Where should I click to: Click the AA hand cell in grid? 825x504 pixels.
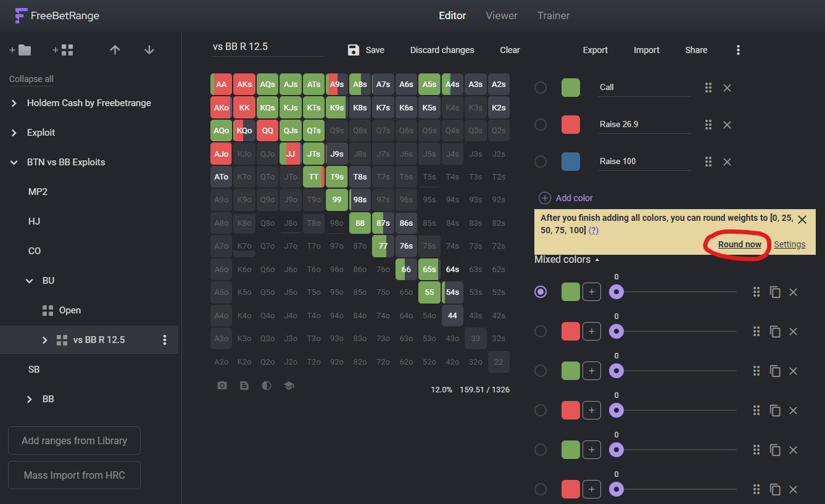click(x=221, y=85)
